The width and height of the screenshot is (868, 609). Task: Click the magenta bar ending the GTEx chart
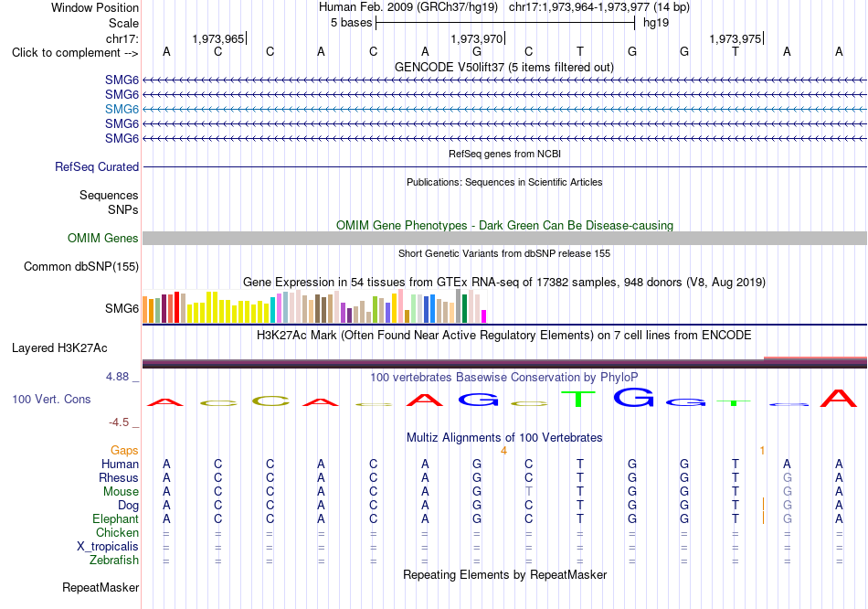pyautogui.click(x=484, y=316)
